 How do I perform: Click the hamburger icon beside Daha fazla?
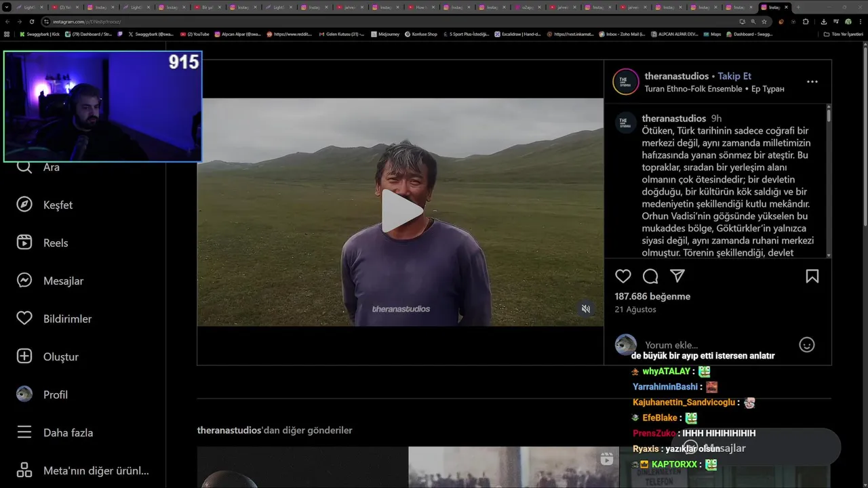pyautogui.click(x=24, y=432)
